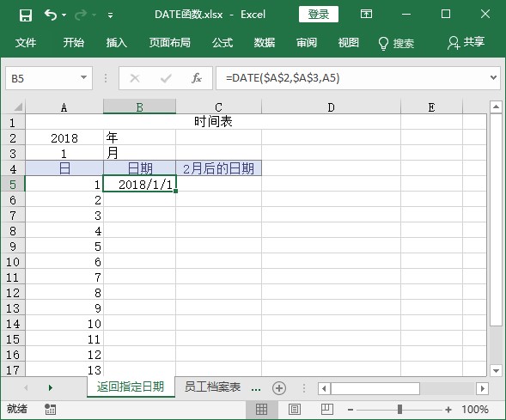Viewport: 506px width, 420px height.
Task: Click the Redo arrow icon
Action: click(81, 15)
